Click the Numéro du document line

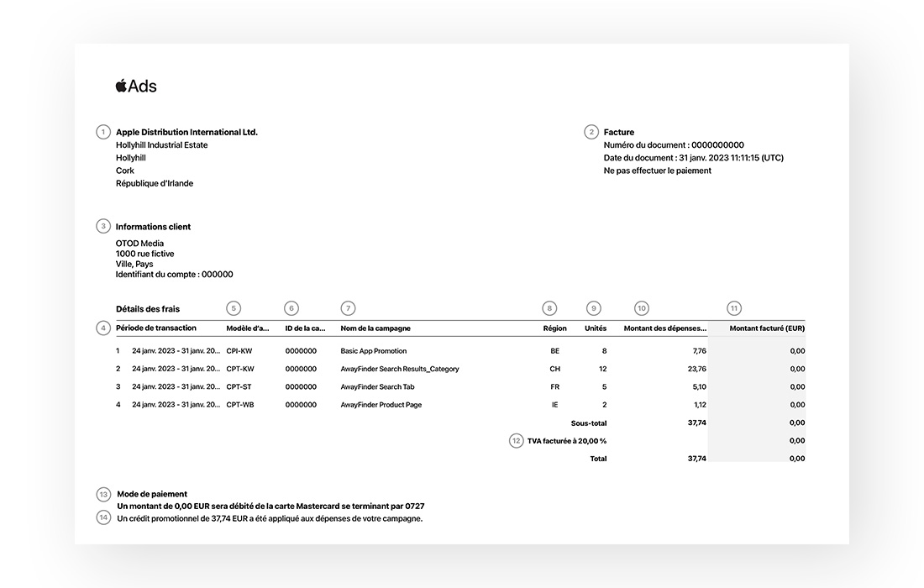(x=673, y=145)
